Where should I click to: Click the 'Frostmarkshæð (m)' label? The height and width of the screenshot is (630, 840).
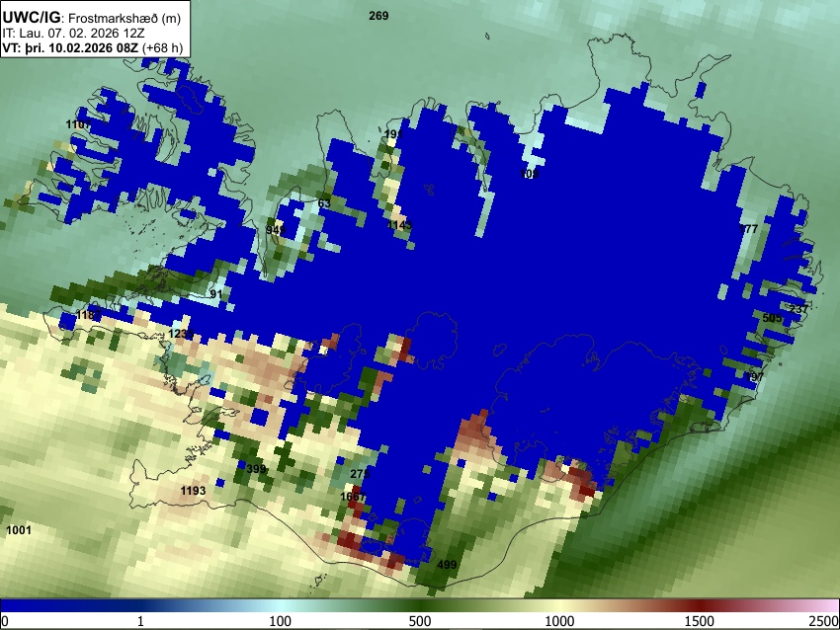tap(125, 18)
